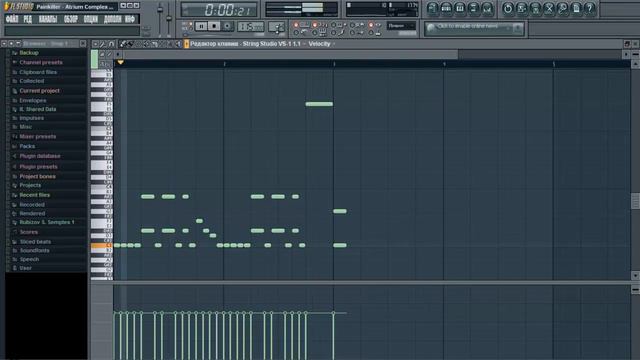Viewport: 640px width, 360px height.
Task: Click the detach button of piano roll window
Action: tap(627, 44)
